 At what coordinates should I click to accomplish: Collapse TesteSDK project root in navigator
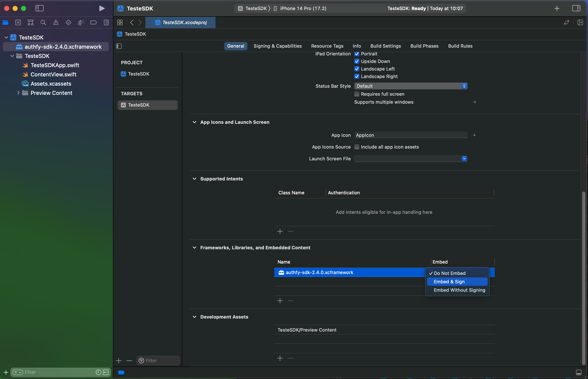point(6,37)
